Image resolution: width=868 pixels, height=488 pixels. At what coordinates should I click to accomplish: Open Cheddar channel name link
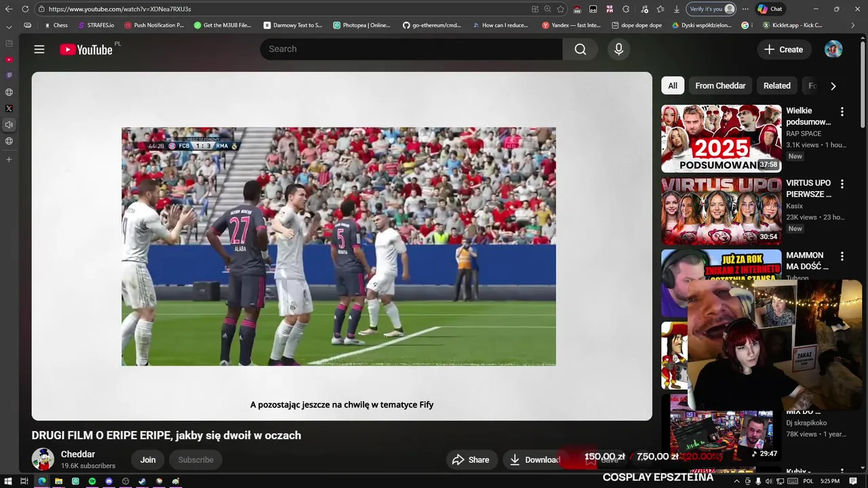(x=78, y=454)
